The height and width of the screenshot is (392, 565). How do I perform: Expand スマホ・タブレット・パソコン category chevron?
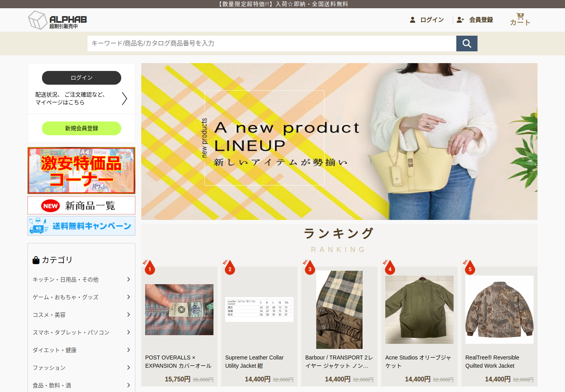pos(128,332)
